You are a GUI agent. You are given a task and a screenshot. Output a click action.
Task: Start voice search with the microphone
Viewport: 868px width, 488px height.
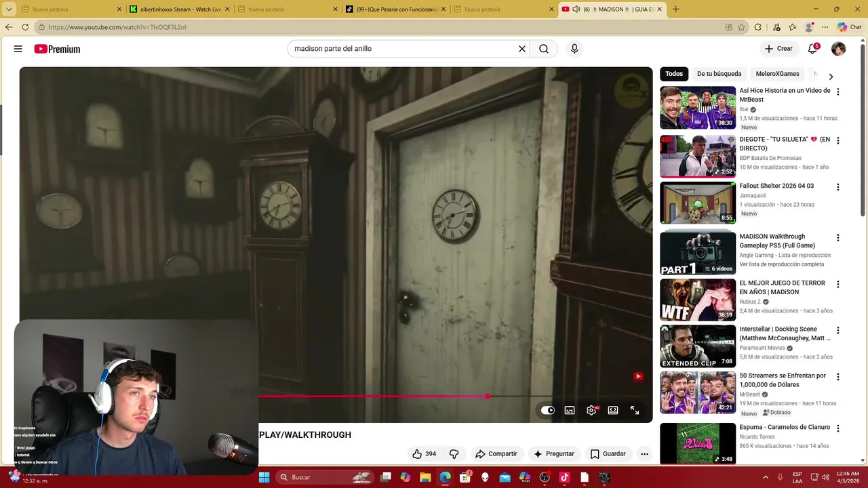click(x=574, y=49)
